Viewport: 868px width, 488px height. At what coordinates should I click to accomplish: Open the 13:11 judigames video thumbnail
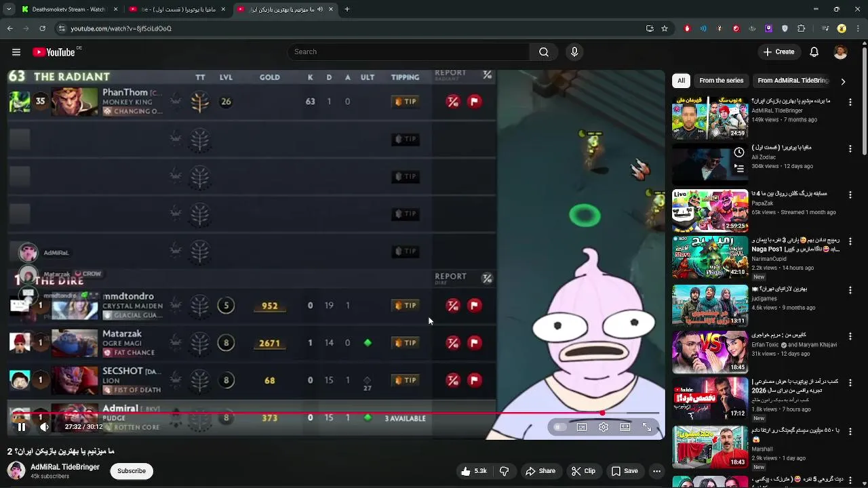710,306
